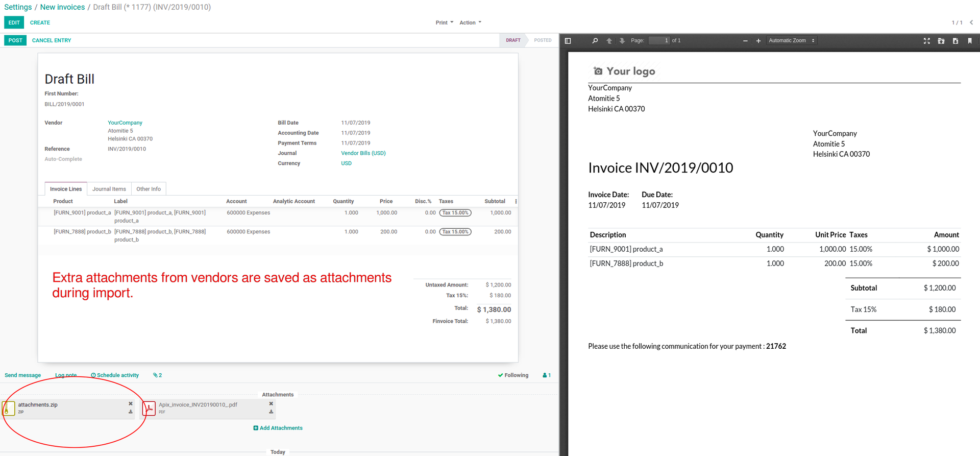Click the DRAFT status stage
The height and width of the screenshot is (456, 980).
513,40
